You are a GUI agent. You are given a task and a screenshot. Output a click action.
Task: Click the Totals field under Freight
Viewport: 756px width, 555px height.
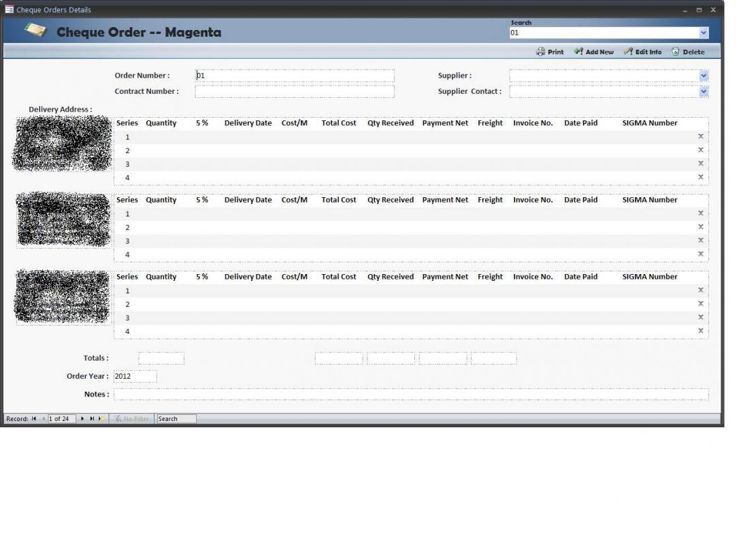tap(494, 358)
